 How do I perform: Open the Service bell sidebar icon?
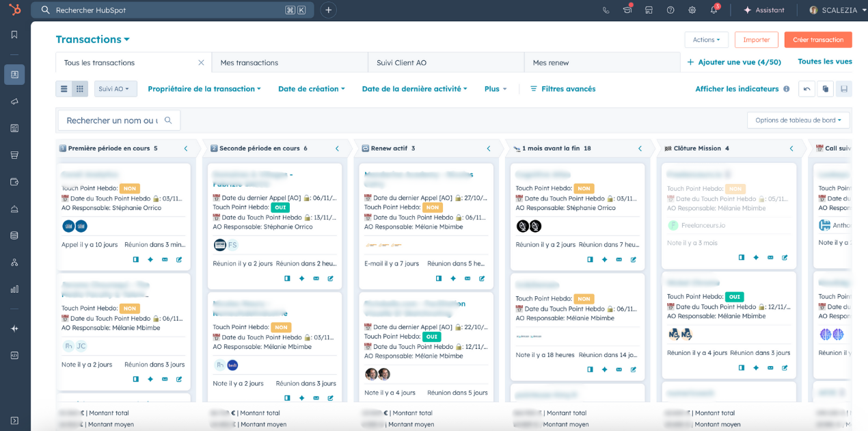[x=14, y=209]
